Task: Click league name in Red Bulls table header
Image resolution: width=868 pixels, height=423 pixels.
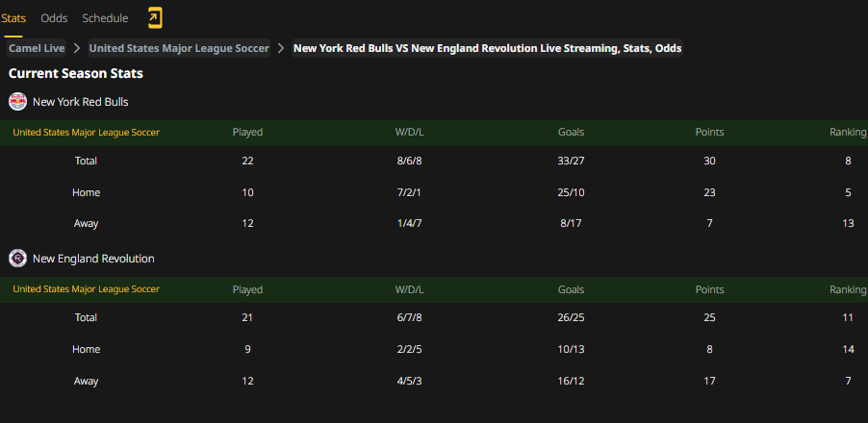Action: coord(86,133)
